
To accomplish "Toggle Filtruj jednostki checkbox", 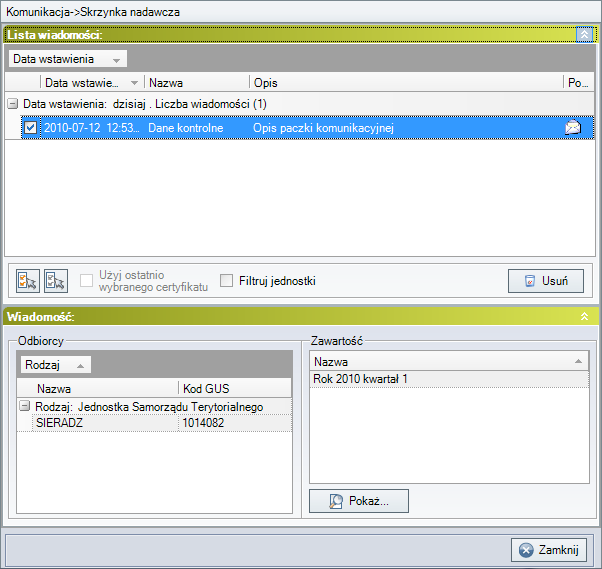I will pyautogui.click(x=227, y=281).
